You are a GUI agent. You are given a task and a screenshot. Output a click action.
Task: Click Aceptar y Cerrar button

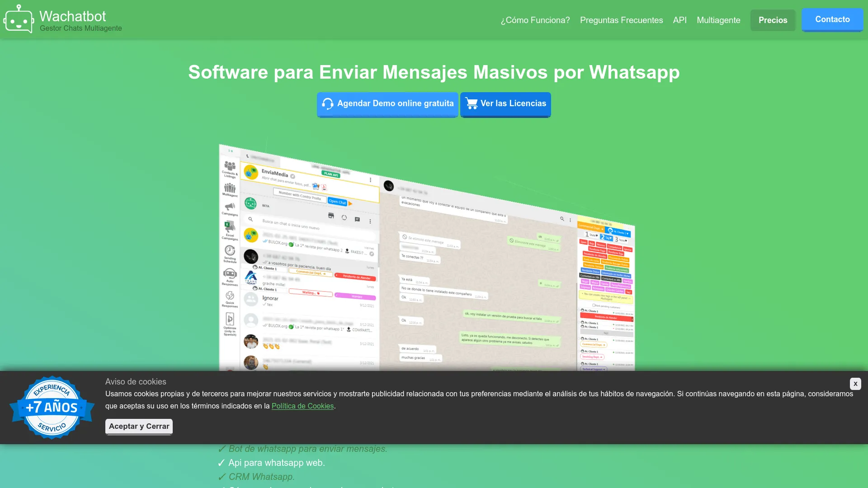[x=139, y=427]
